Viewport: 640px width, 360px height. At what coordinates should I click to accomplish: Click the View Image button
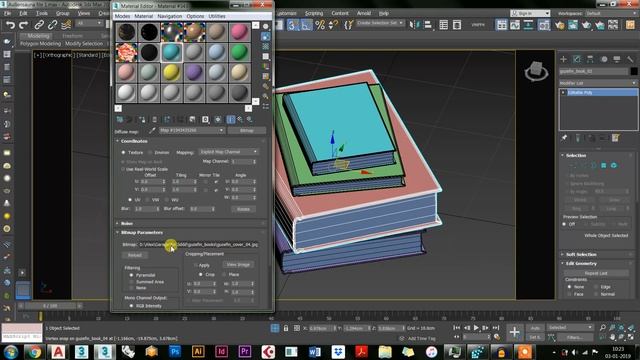click(238, 264)
